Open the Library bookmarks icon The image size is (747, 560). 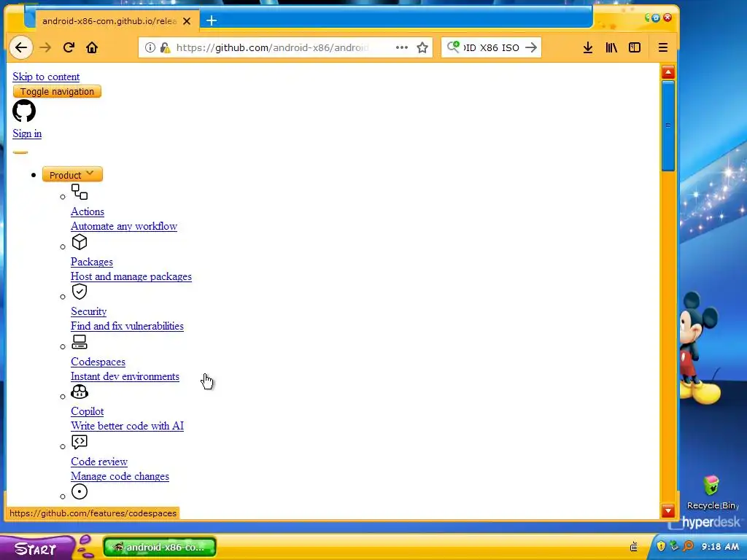click(x=611, y=47)
